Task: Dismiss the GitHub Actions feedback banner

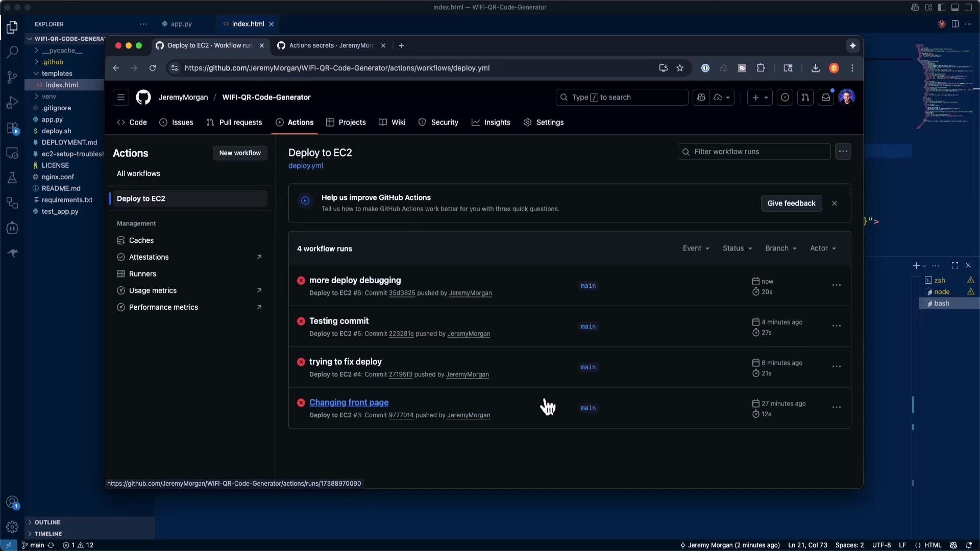Action: coord(835,203)
